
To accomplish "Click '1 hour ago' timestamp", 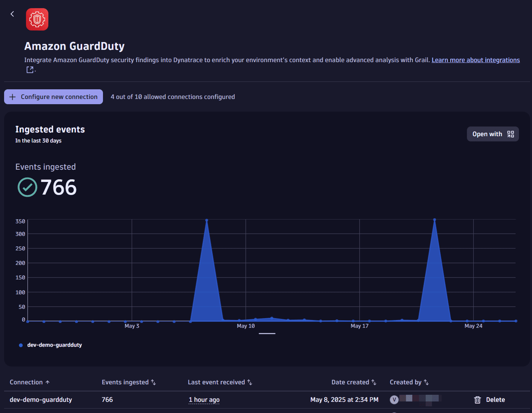I will (204, 400).
